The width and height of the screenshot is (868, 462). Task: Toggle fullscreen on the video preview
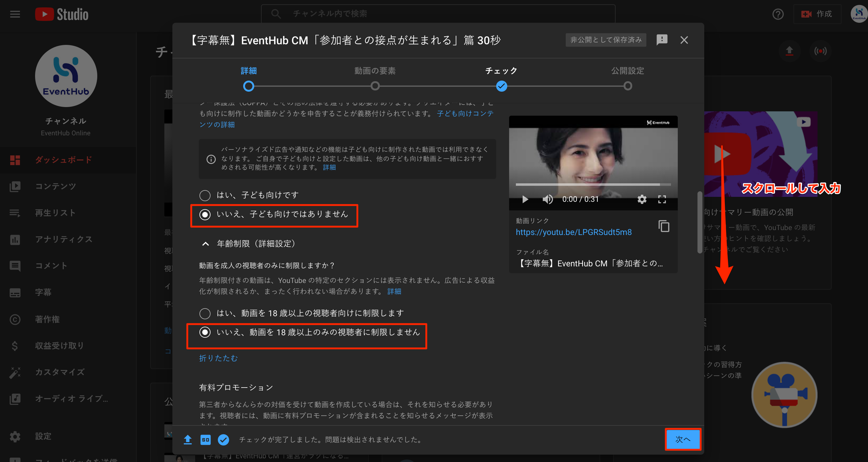662,199
